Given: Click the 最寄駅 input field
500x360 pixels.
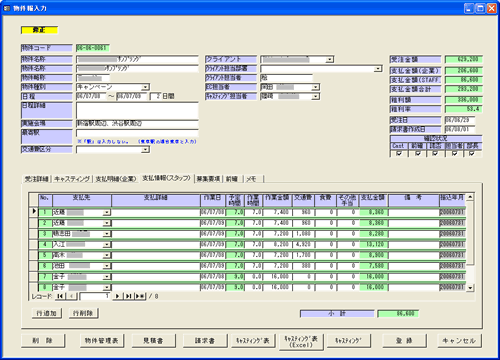Looking at the screenshot, I should click(x=137, y=133).
